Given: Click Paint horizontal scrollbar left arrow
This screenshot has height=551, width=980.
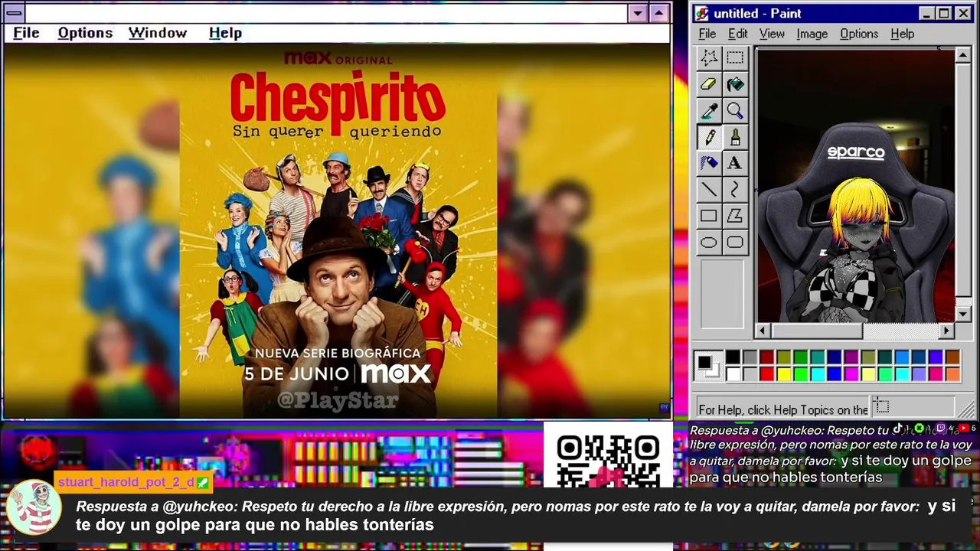Looking at the screenshot, I should pos(763,331).
